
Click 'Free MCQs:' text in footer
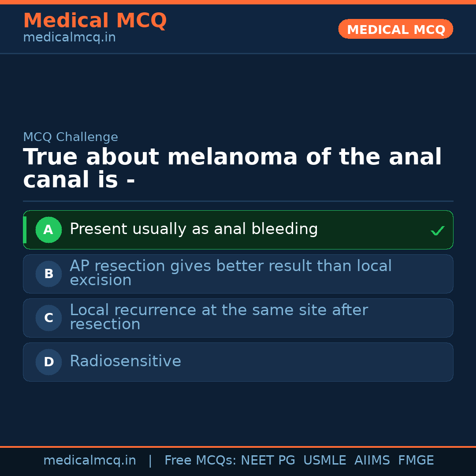click(201, 461)
